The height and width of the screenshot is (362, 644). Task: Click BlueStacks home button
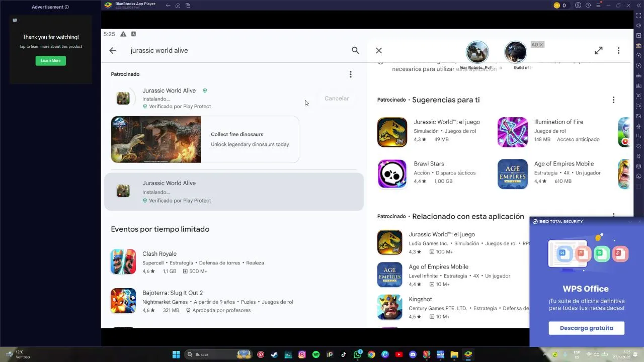178,6
